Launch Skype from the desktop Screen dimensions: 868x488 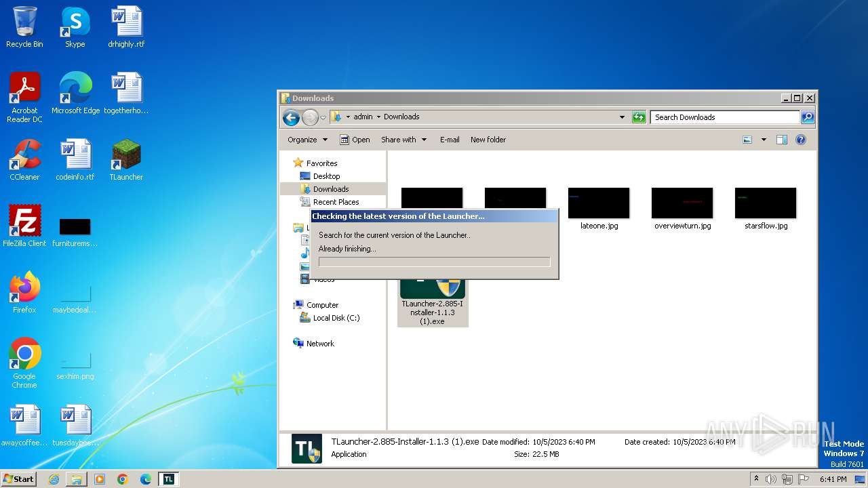coord(75,27)
